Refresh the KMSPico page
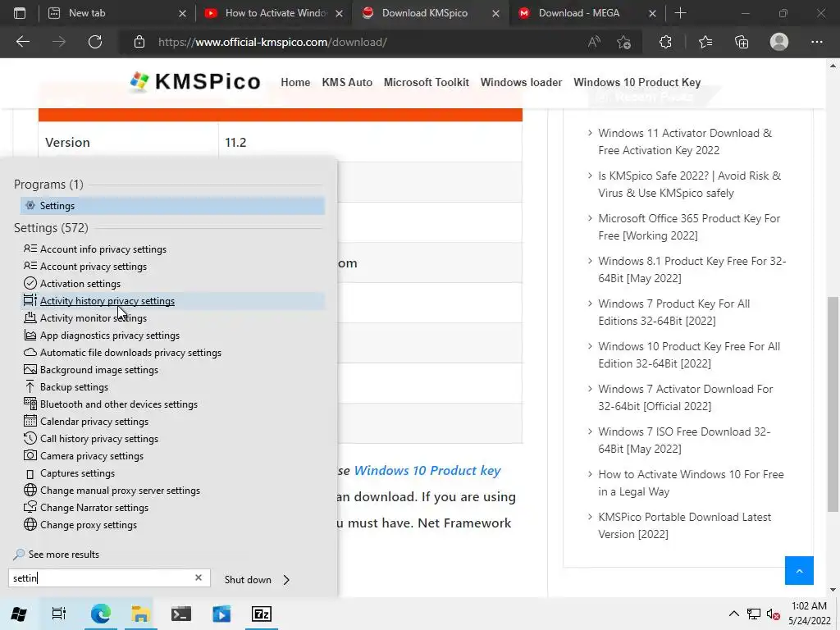840x630 pixels. 95,42
